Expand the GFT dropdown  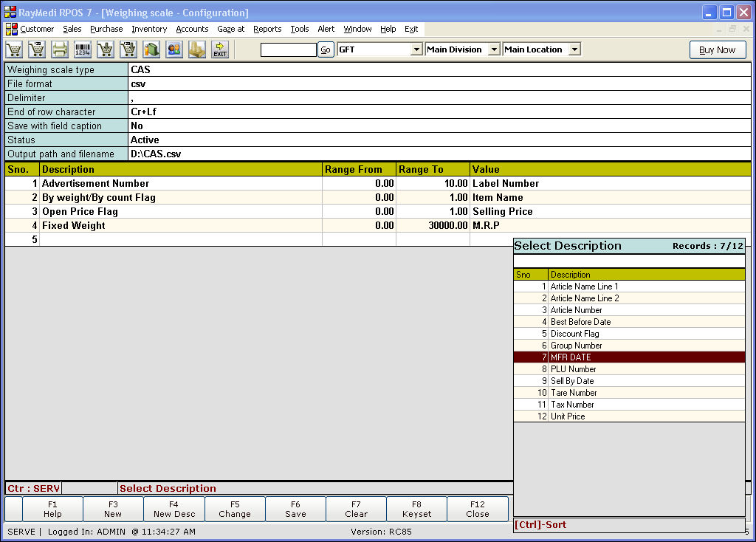(416, 49)
